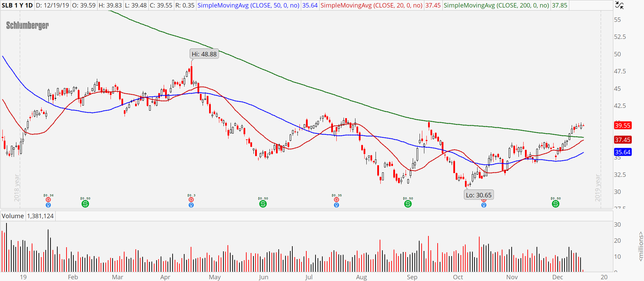644x281 pixels.
Task: Click the high price H: 39.83
Action: pyautogui.click(x=110, y=5)
